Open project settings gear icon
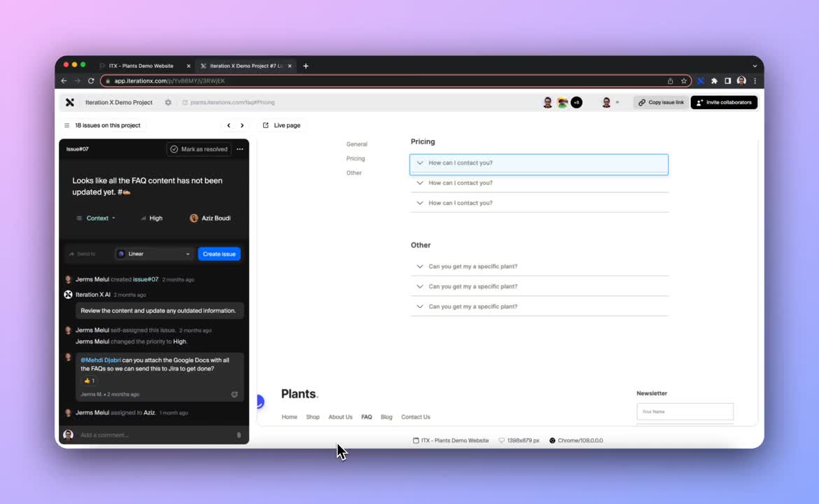819x504 pixels. (168, 102)
